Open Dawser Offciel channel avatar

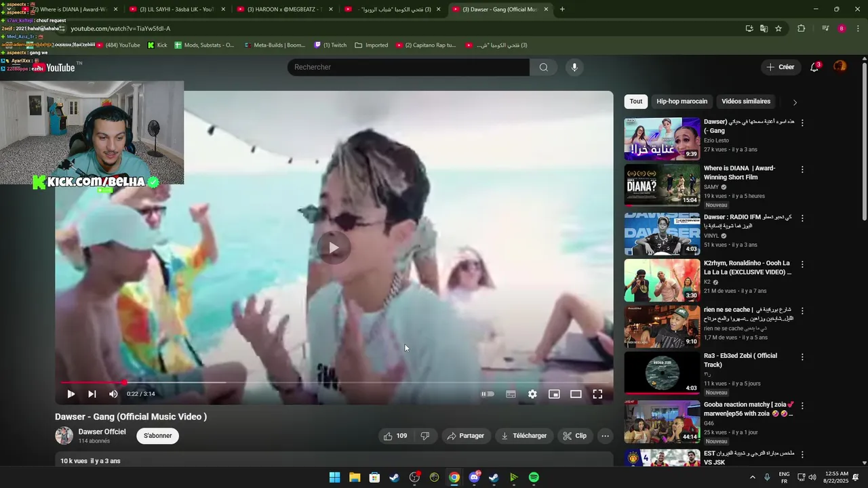click(x=64, y=436)
